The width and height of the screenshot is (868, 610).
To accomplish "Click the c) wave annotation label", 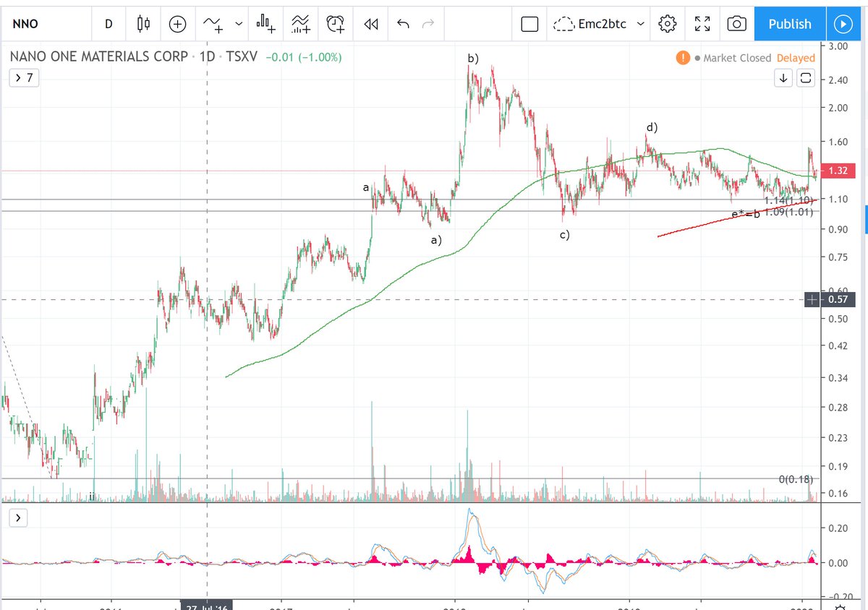I will pos(563,234).
